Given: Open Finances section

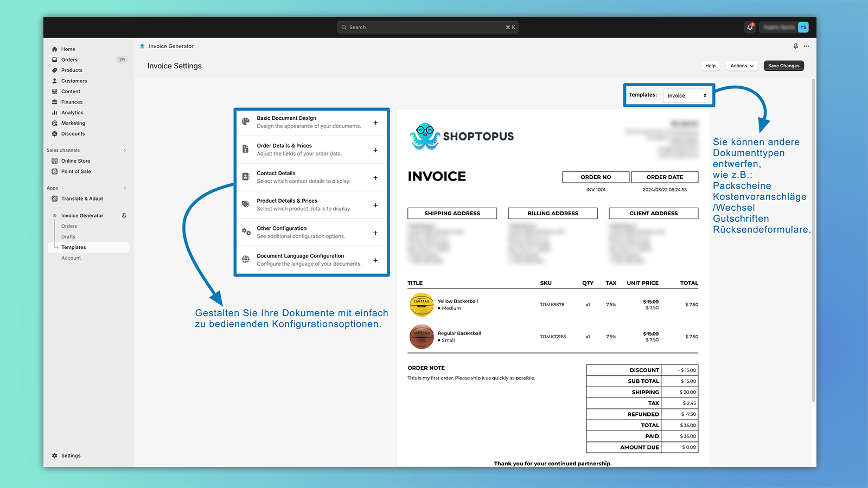Looking at the screenshot, I should (72, 102).
